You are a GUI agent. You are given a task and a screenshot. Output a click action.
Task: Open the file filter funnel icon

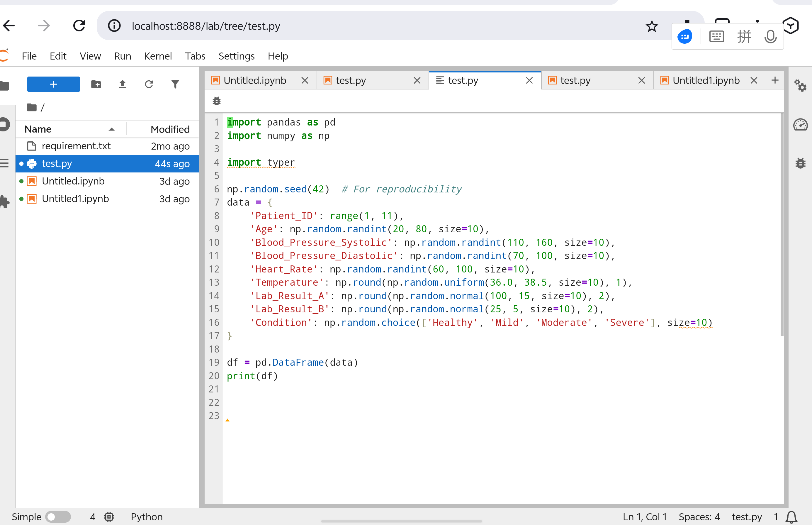point(175,84)
